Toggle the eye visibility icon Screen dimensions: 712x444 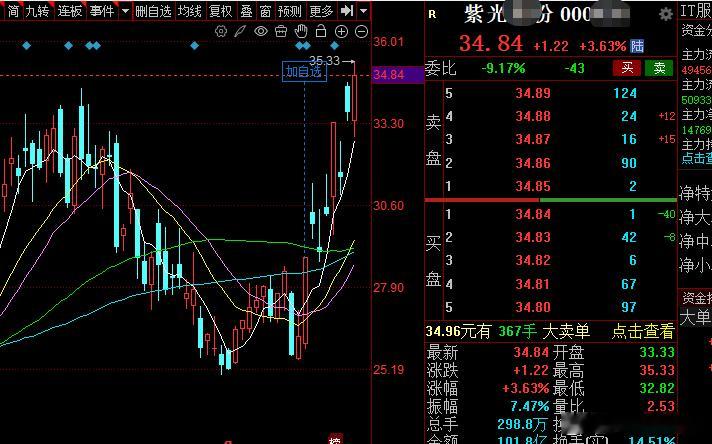261,31
